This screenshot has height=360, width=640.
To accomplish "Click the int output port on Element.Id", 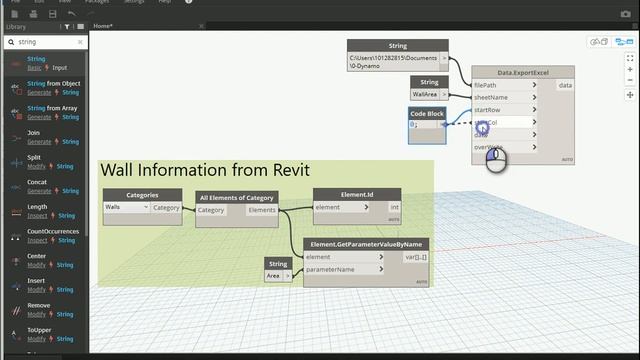I will point(394,207).
